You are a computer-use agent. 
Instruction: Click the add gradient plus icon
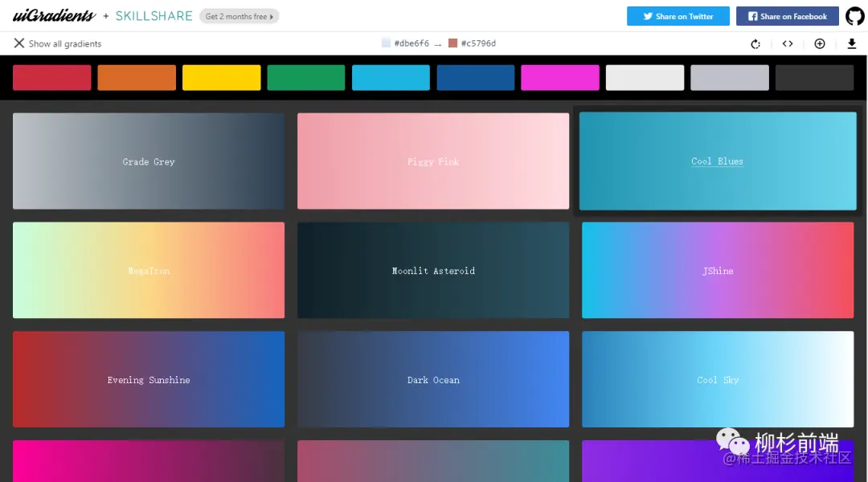click(820, 43)
